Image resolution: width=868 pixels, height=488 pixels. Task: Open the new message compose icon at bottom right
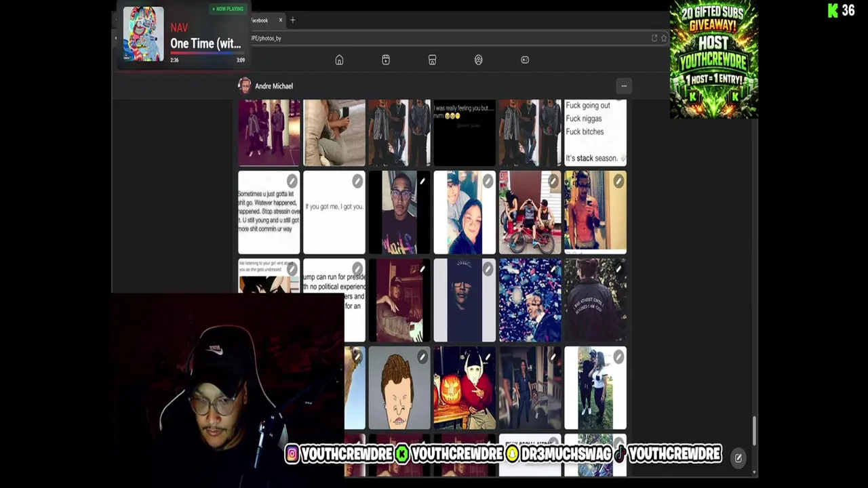point(738,458)
